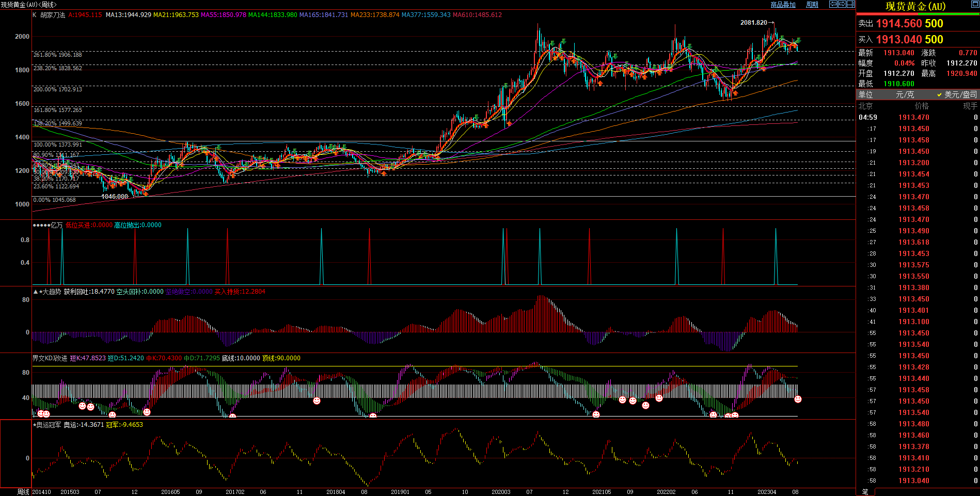
Task: Click the smiley marker at the chart's right edge
Action: point(798,399)
